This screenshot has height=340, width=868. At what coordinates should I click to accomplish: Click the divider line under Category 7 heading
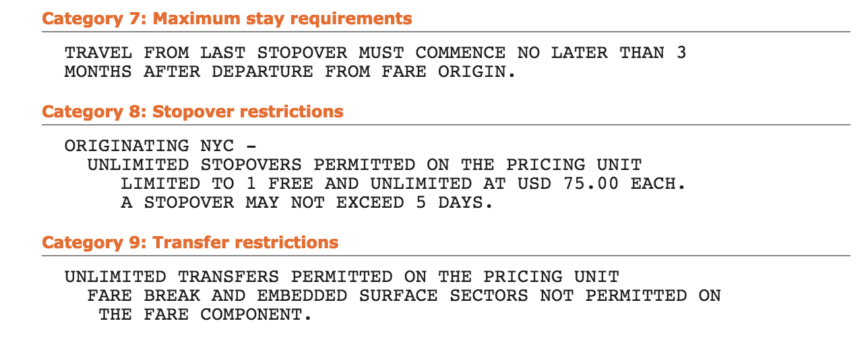446,32
